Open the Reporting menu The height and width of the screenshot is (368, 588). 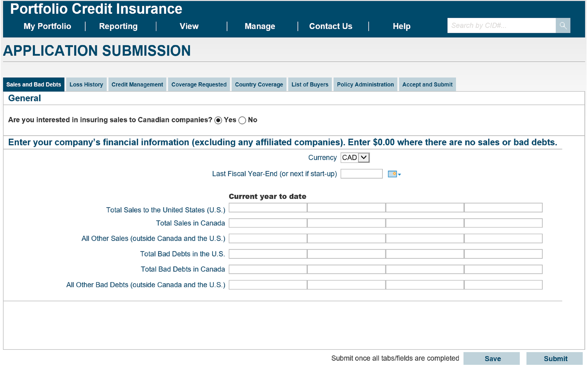118,26
